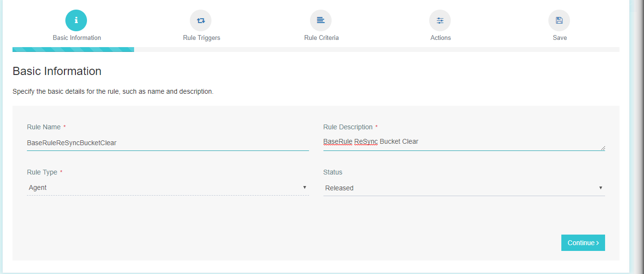
Task: Click the Save step text label
Action: [559, 37]
